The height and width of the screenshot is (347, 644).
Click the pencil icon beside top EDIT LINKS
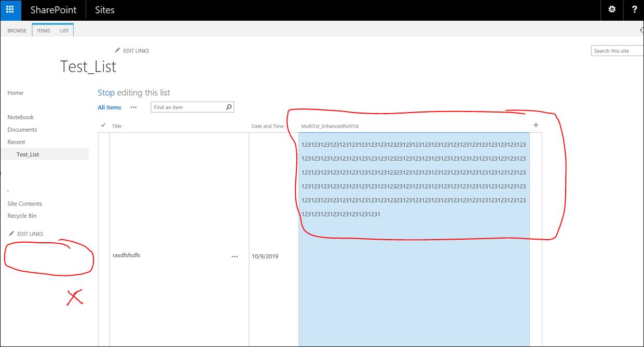117,50
